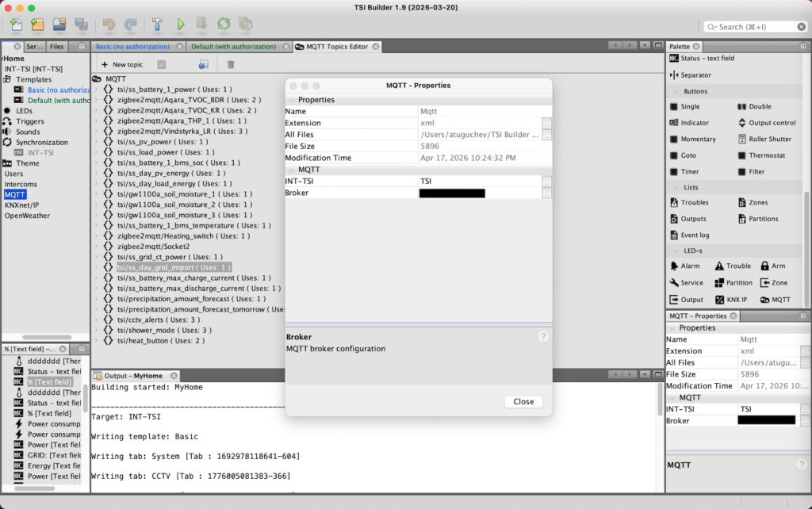Close the MQTT Properties dialog
This screenshot has width=812, height=509.
523,402
